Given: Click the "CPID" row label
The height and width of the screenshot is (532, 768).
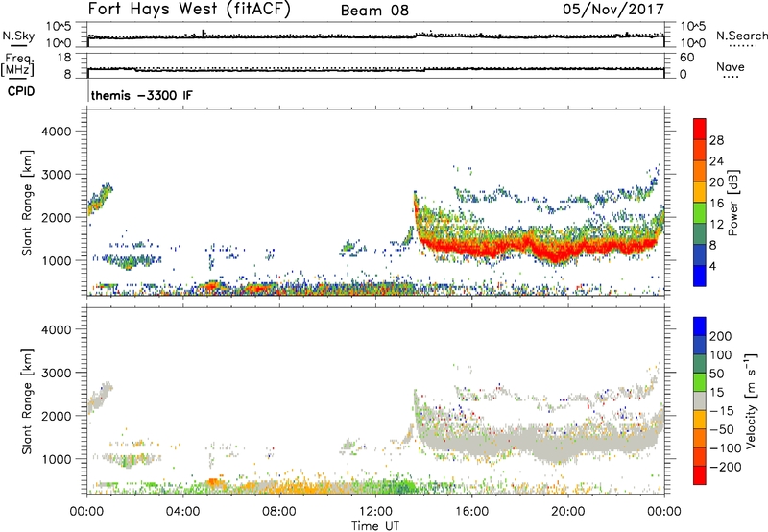Looking at the screenshot, I should click(21, 91).
